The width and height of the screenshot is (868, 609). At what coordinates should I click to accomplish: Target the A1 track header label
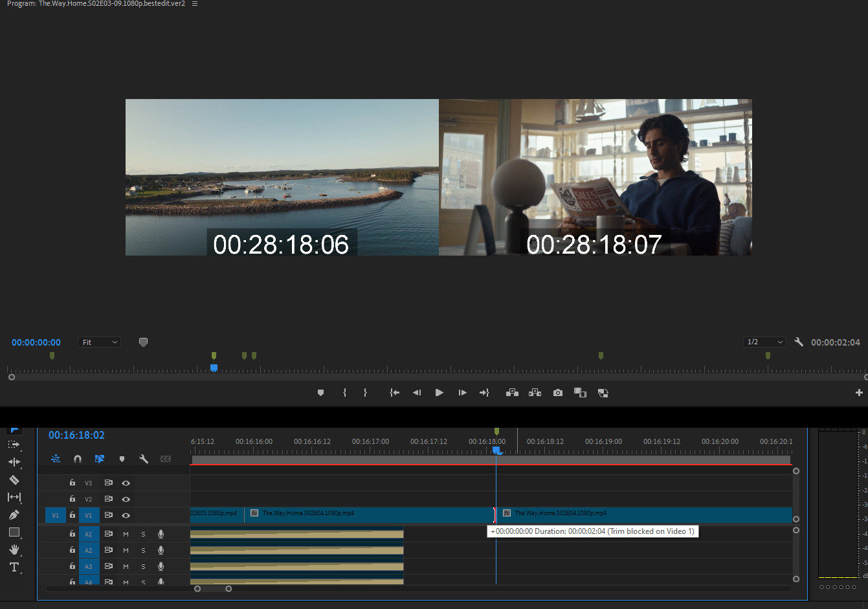(x=89, y=534)
